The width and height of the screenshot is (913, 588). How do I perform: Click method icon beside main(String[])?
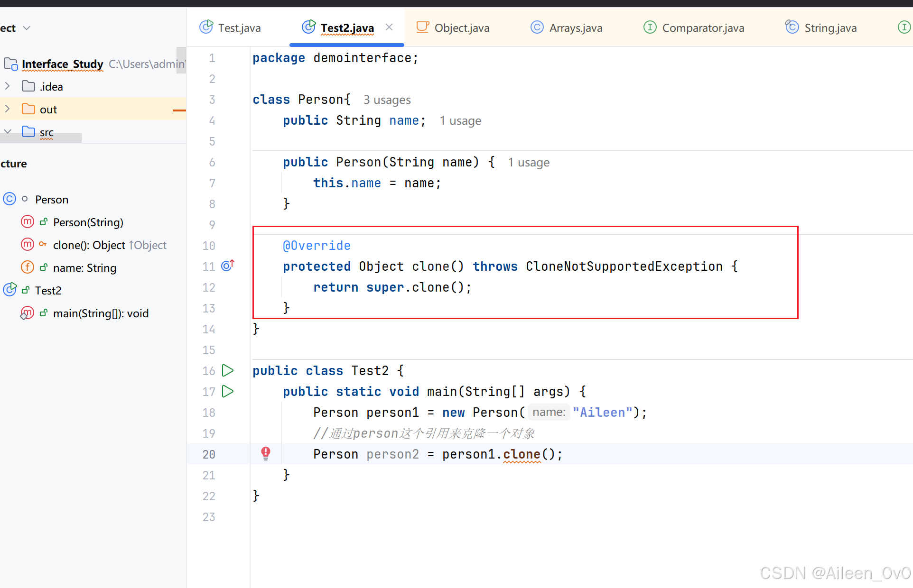[27, 313]
